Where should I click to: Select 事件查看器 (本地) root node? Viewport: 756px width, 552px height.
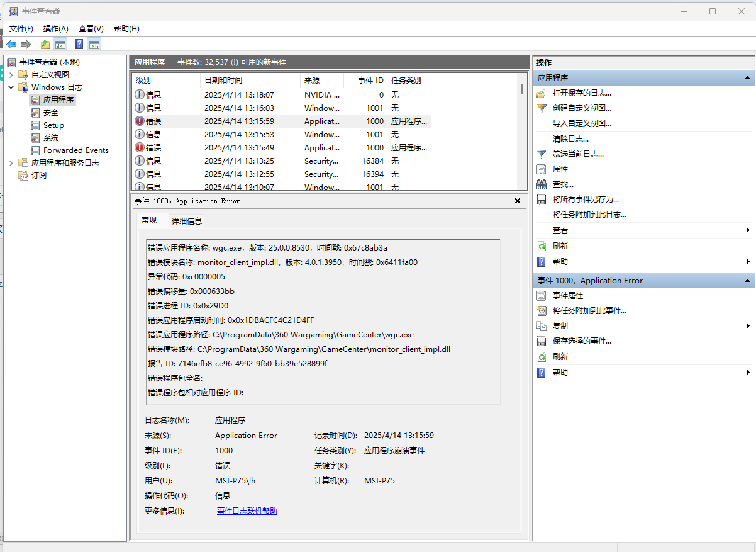coord(50,62)
